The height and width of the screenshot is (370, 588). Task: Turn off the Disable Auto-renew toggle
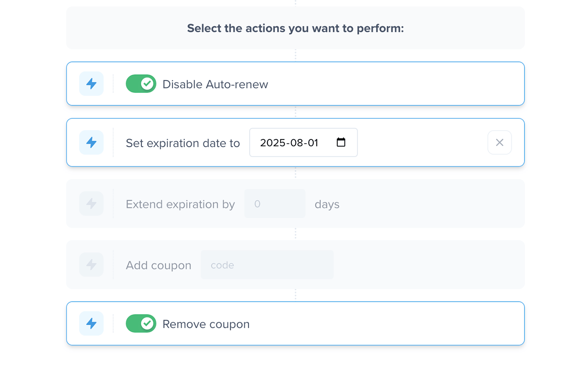(141, 84)
